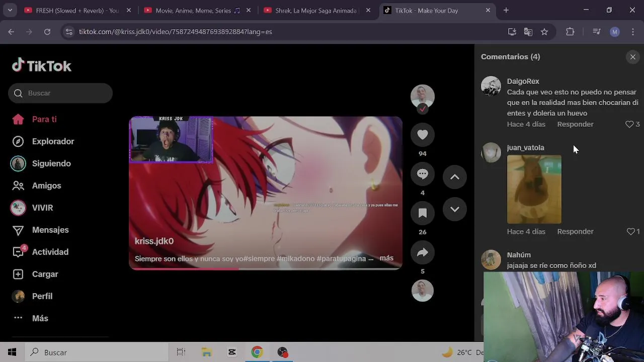Screen dimensions: 644x362
Task: Expand the Más options menu
Action: [40, 318]
